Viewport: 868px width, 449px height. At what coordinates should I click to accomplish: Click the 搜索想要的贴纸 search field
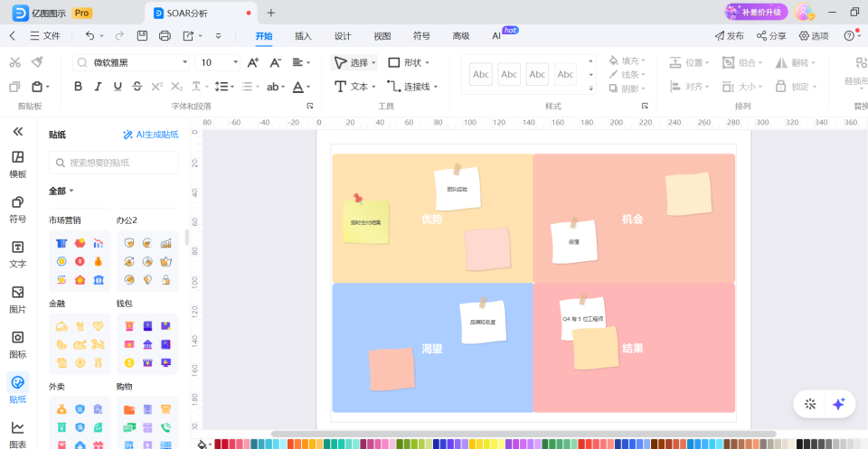pyautogui.click(x=114, y=163)
